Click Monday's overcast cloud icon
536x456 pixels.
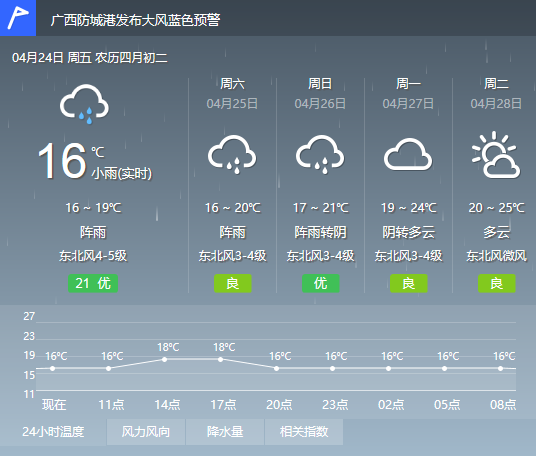click(408, 155)
